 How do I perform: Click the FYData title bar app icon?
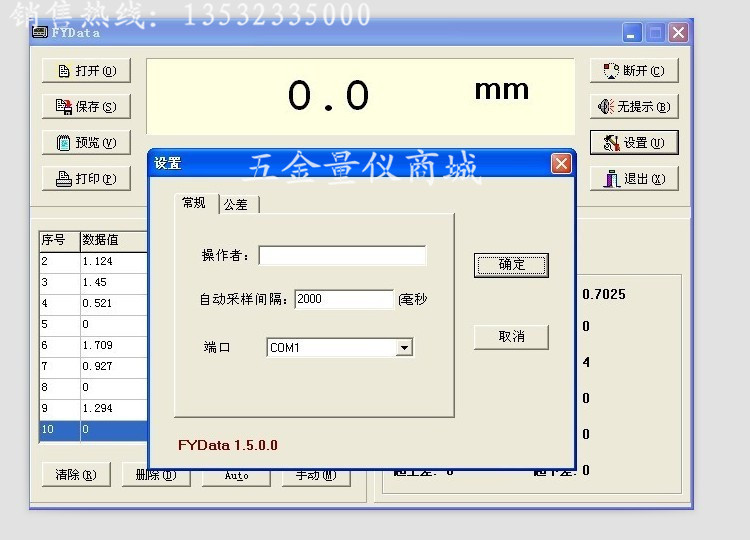(40, 32)
